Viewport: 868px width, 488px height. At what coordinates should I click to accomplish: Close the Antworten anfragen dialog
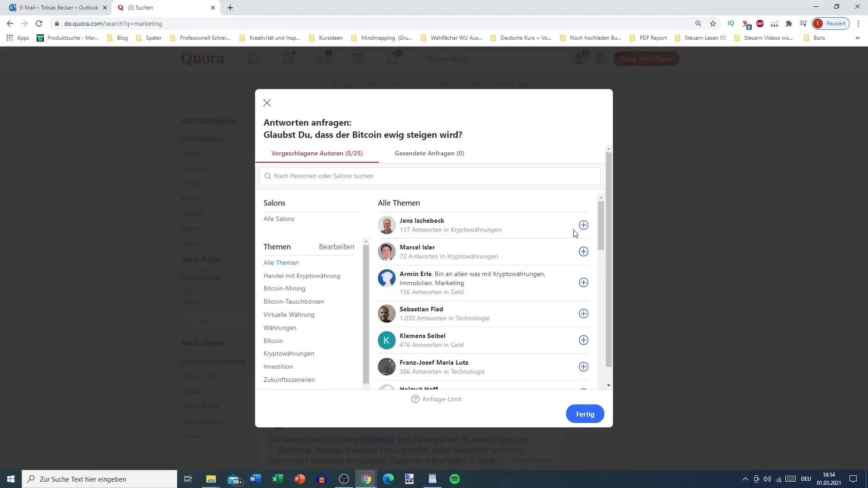point(267,103)
